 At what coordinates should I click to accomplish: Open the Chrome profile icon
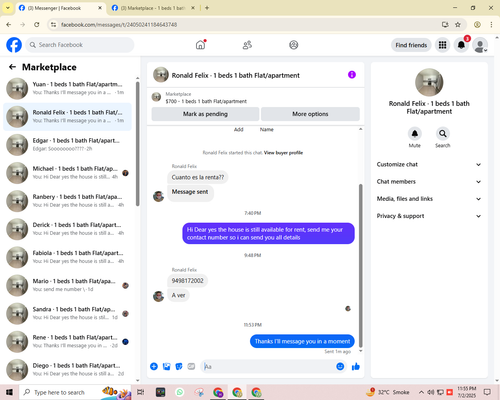click(x=477, y=24)
